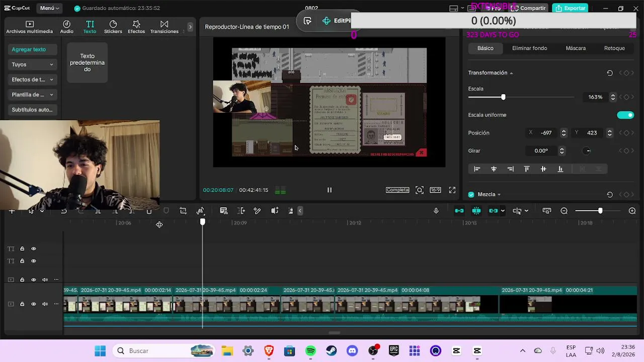
Task: Toggle Escala uniforme switch
Action: [625, 115]
